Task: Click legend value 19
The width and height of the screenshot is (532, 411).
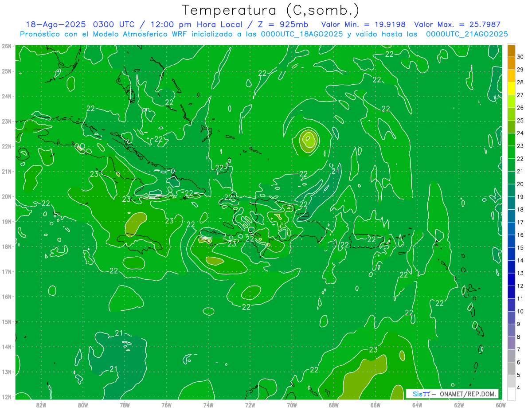Action: tap(520, 197)
